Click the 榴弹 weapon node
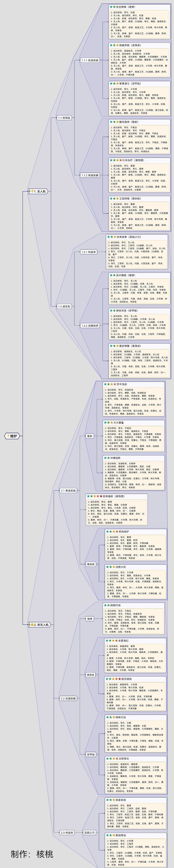The image size is (174, 868). click(x=90, y=619)
